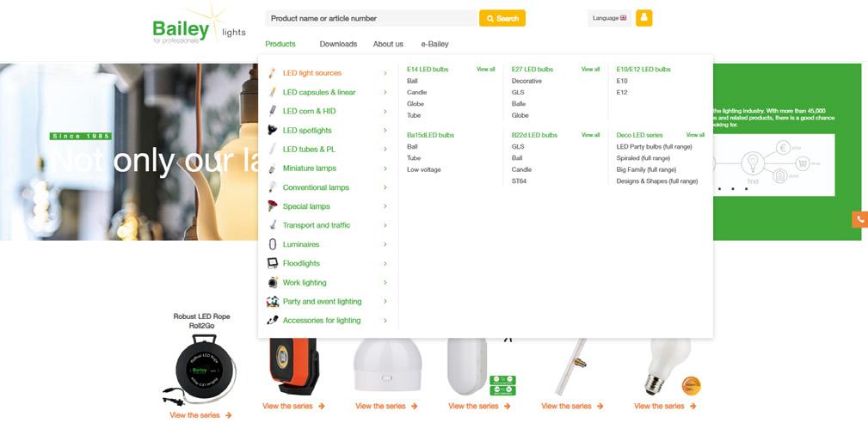Expand the Accessories for lighting chevron

pyautogui.click(x=385, y=320)
